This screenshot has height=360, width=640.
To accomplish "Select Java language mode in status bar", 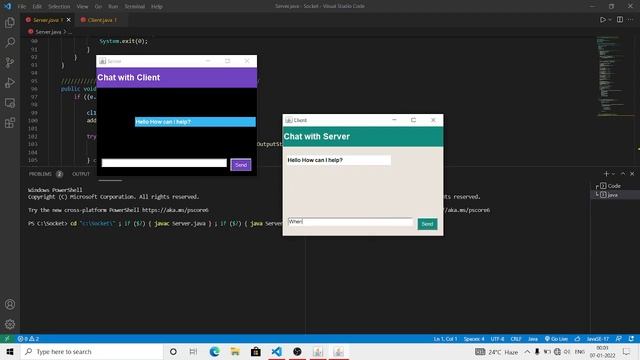I will (x=533, y=339).
